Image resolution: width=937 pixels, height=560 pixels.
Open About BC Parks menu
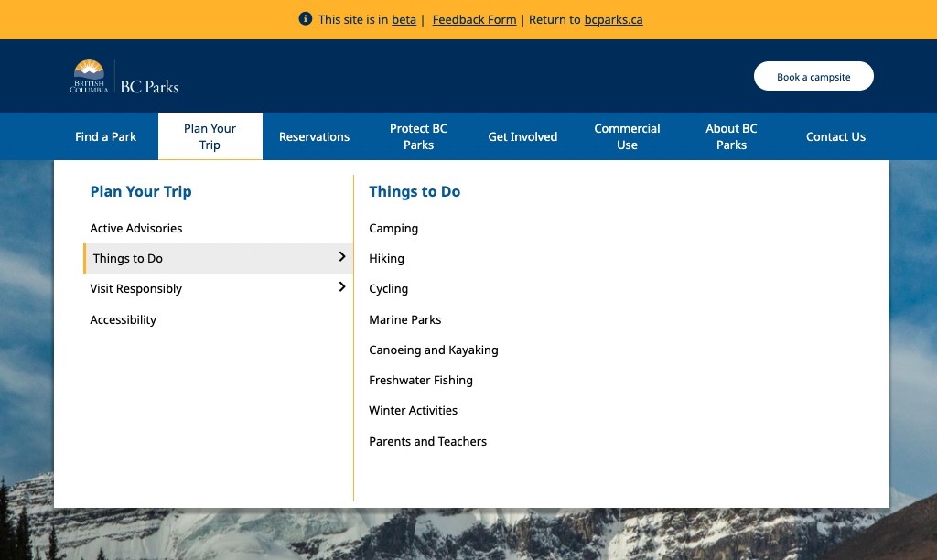click(731, 136)
